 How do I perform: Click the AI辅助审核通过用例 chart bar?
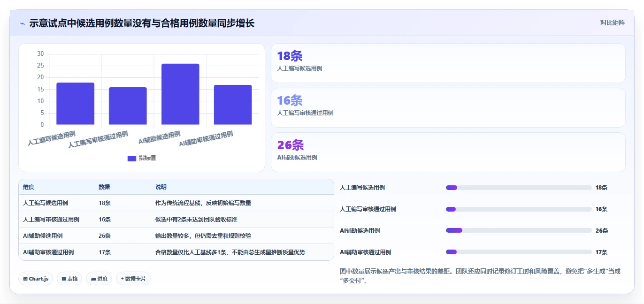[x=233, y=105]
